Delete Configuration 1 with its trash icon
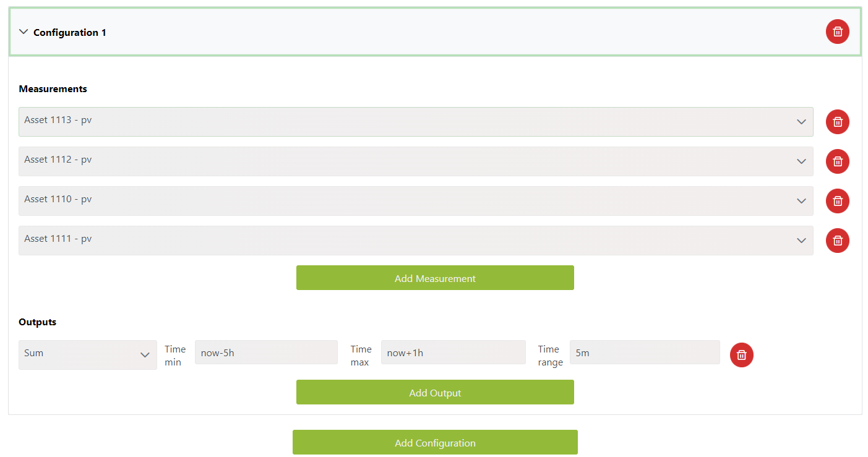 [837, 32]
